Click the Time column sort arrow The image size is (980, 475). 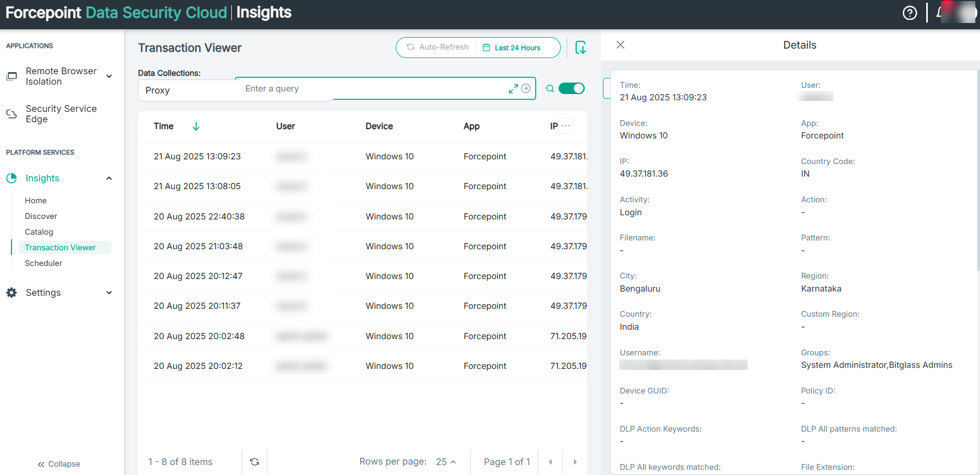(196, 126)
